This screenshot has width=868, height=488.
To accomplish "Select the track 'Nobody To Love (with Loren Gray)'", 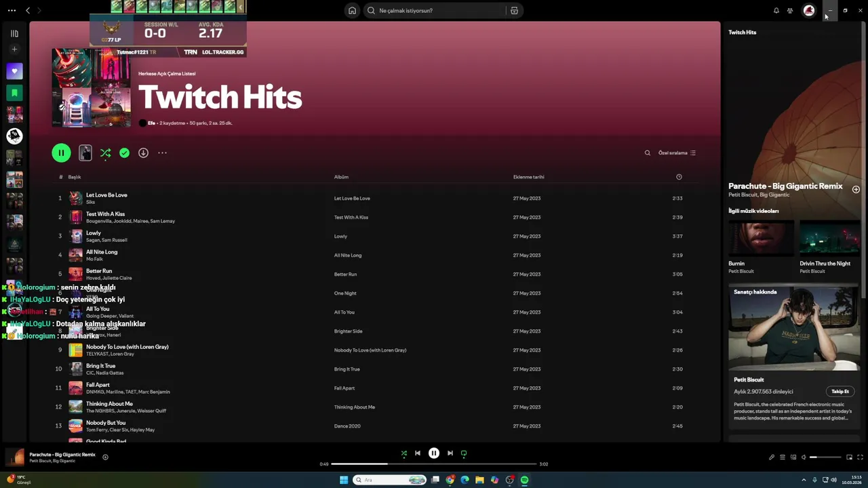I will coord(127,347).
